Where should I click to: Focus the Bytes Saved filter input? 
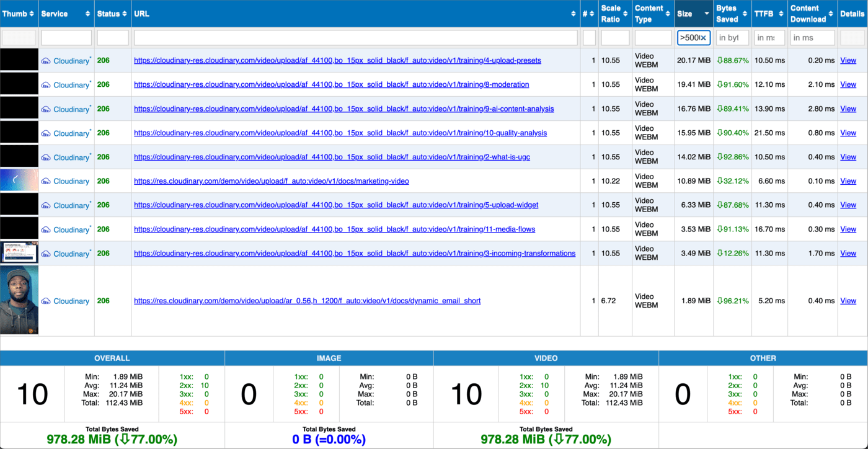732,38
